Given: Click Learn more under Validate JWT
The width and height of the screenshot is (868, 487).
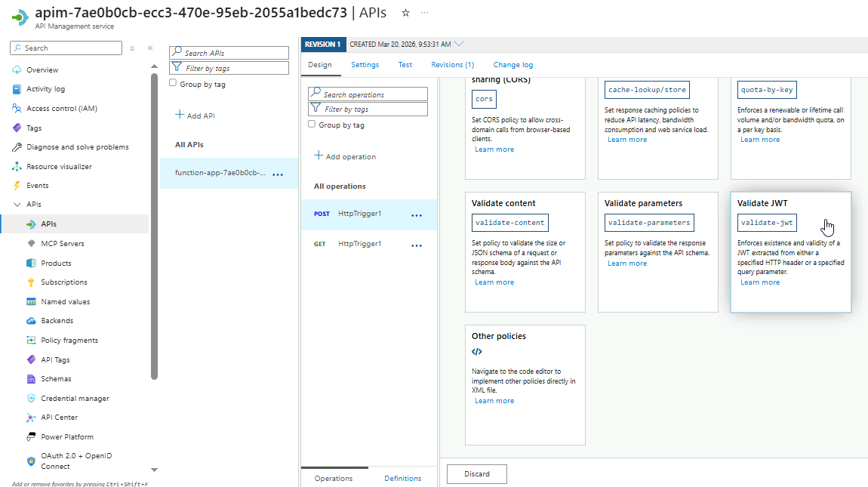Looking at the screenshot, I should [760, 282].
